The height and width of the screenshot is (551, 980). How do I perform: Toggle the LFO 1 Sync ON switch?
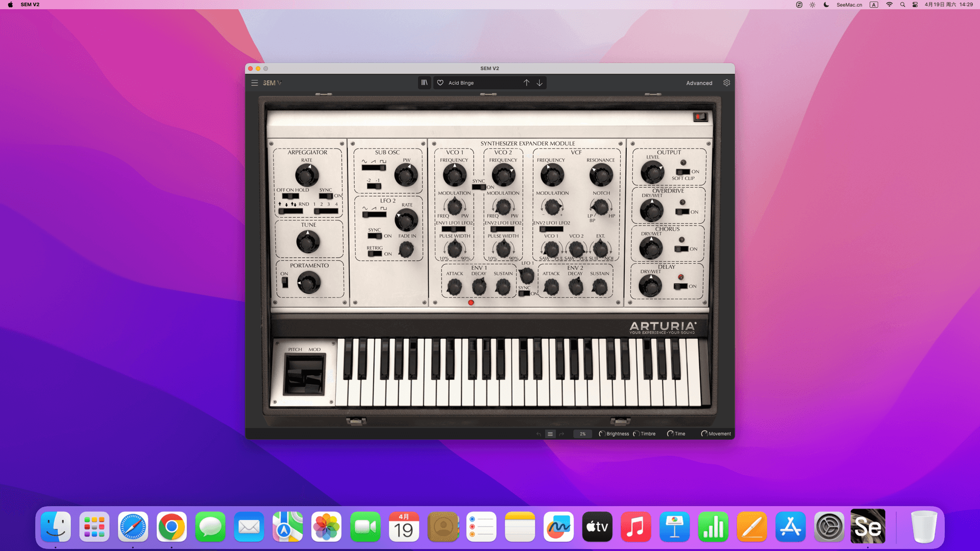tap(524, 293)
